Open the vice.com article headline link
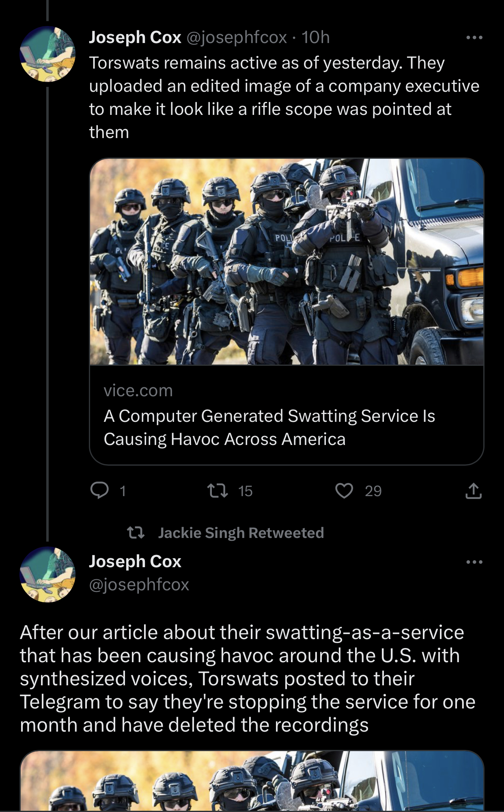Screen dimensions: 504x812 (269, 428)
